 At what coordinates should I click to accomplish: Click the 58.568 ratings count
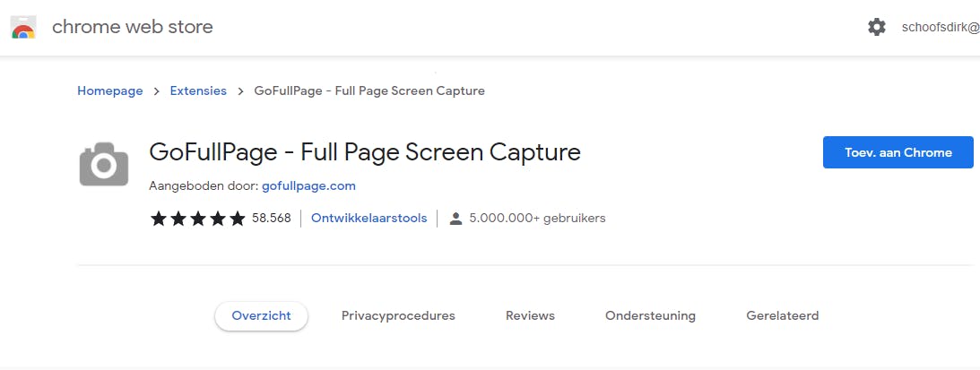[272, 218]
